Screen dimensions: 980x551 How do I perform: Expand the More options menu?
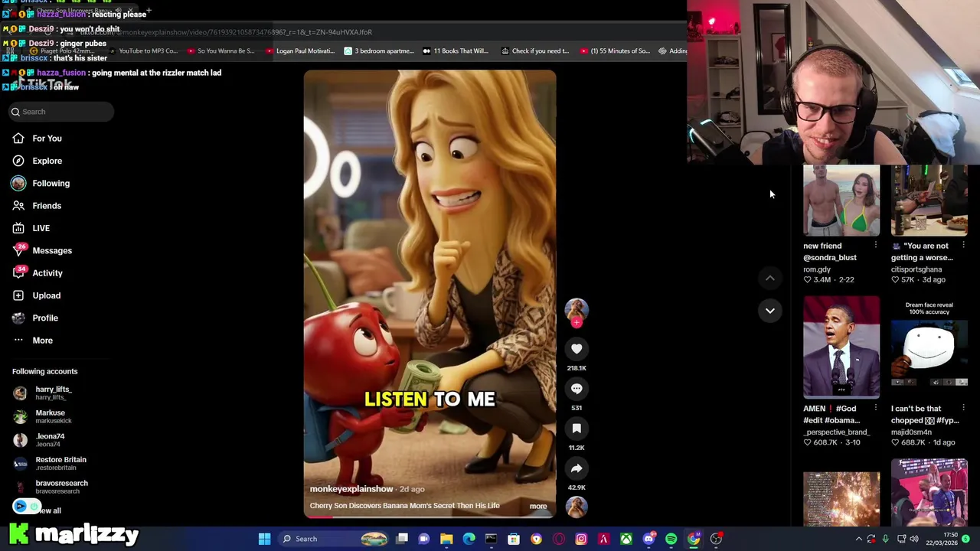[33, 341]
